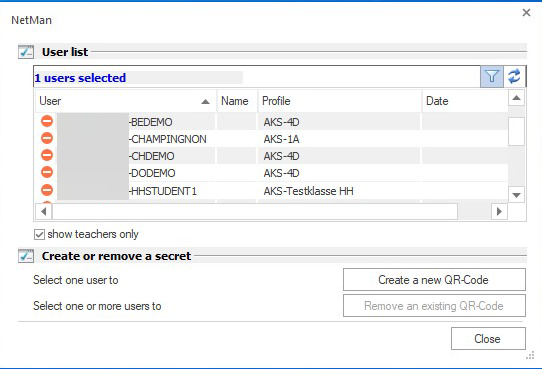Click the Name column header

(237, 101)
